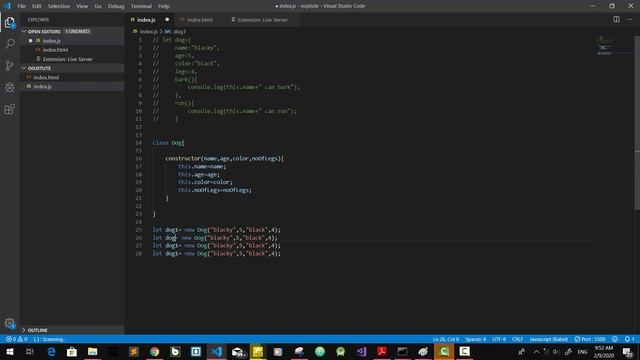Click ENG language indicator in tray
This screenshot has width=640, height=360.
[582, 352]
